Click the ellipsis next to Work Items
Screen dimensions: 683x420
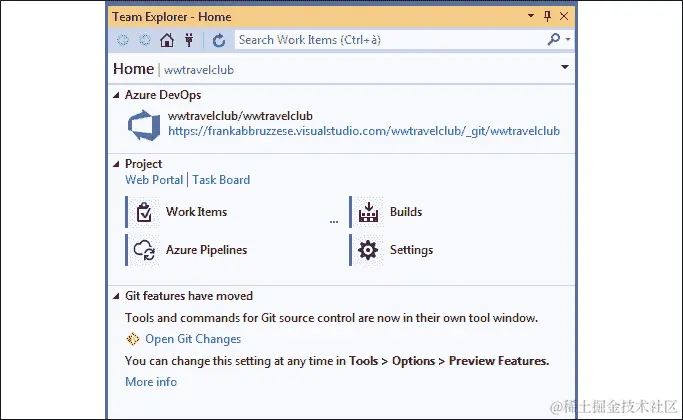pyautogui.click(x=334, y=222)
